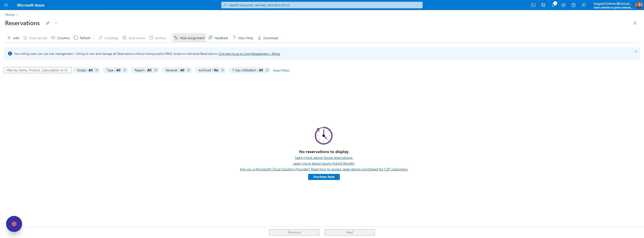Open Learn more about Azure reservations link
Image resolution: width=644 pixels, height=238 pixels.
tap(324, 158)
